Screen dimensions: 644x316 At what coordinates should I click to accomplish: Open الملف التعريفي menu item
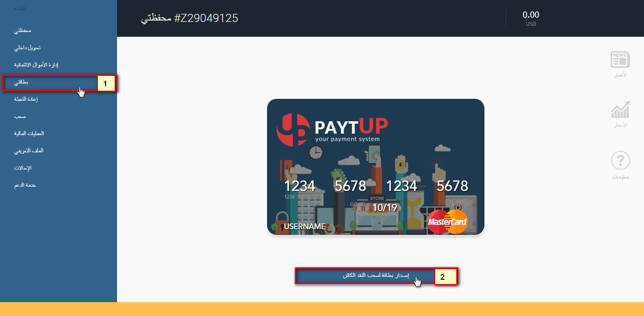(29, 151)
